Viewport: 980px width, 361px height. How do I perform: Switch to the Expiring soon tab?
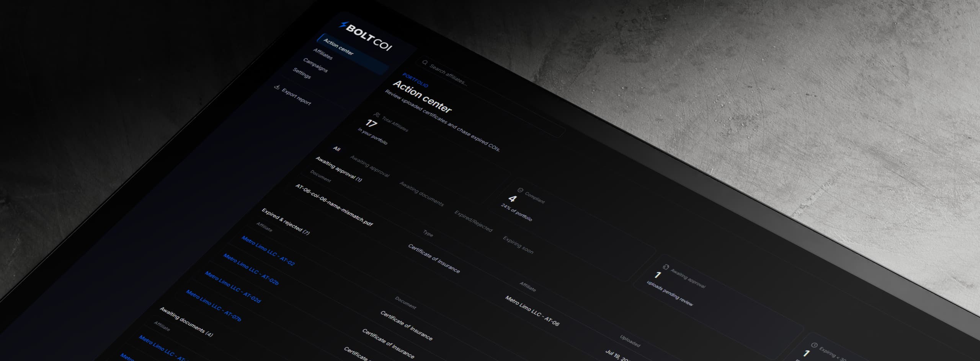tap(518, 245)
